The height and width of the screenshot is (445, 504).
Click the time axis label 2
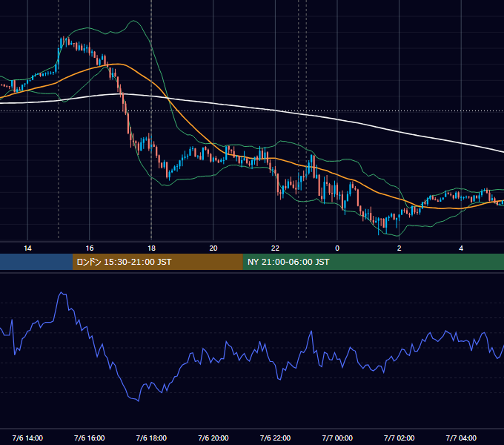(x=399, y=248)
